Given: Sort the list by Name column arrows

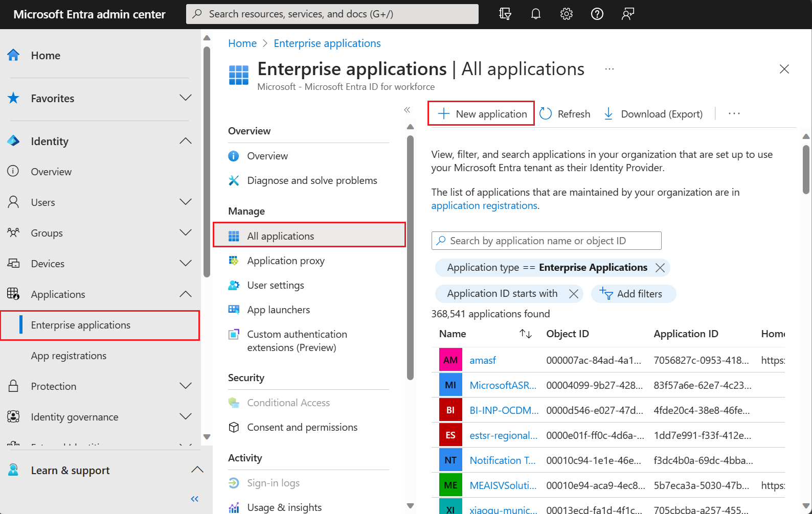Looking at the screenshot, I should 526,334.
